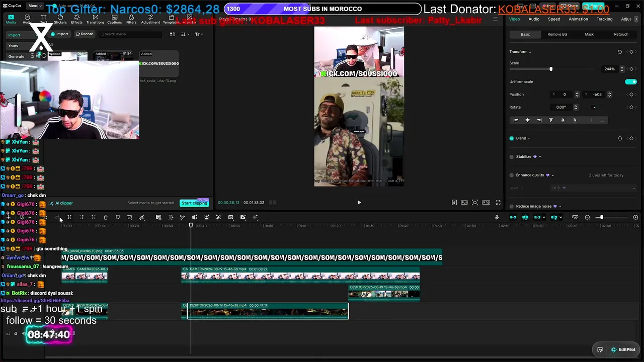644x362 pixels.
Task: Add a Rotate keyframe diamond
Action: (631, 107)
